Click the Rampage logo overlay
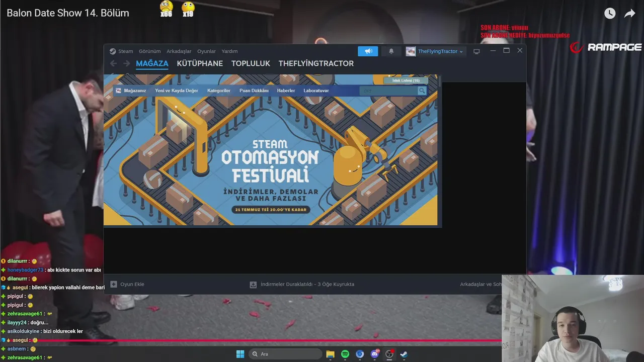 pyautogui.click(x=605, y=47)
